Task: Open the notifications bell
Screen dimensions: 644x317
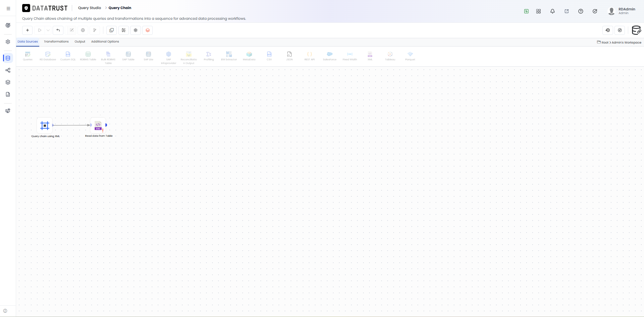Action: [552, 11]
